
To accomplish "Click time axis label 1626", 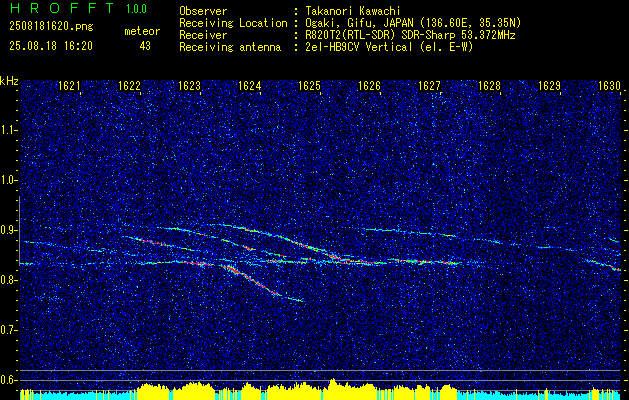I will 369,86.
